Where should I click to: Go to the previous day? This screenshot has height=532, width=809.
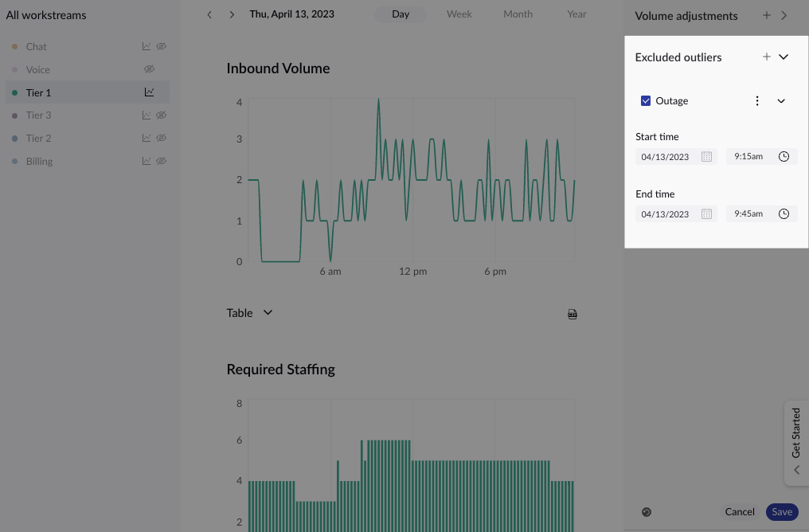pyautogui.click(x=209, y=14)
